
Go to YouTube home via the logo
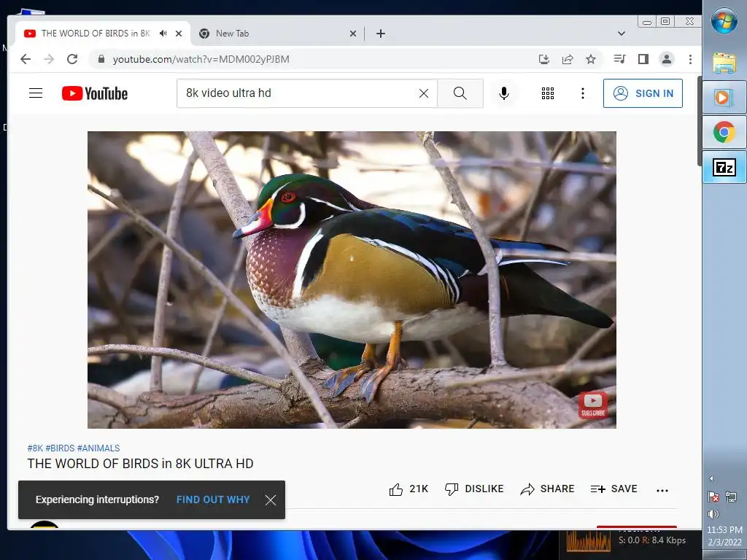pyautogui.click(x=95, y=93)
